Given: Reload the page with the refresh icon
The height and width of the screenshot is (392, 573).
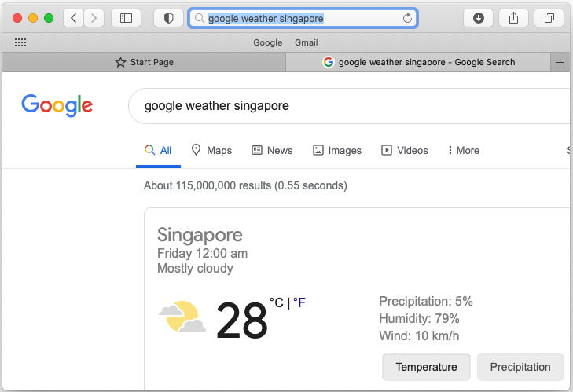Looking at the screenshot, I should 407,18.
